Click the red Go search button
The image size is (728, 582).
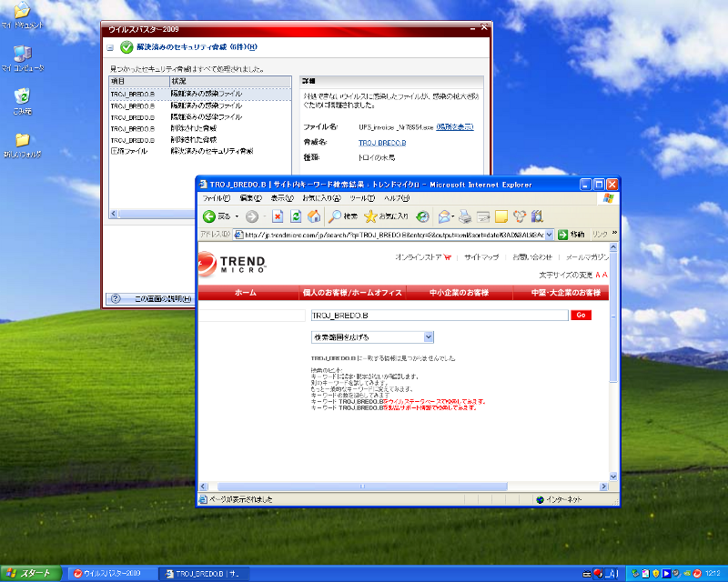point(581,316)
